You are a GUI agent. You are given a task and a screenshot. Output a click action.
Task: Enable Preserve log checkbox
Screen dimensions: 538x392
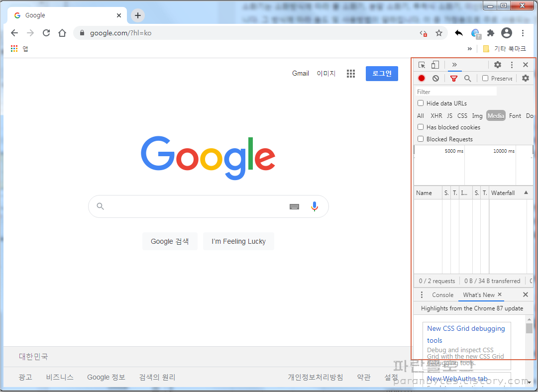(x=485, y=78)
